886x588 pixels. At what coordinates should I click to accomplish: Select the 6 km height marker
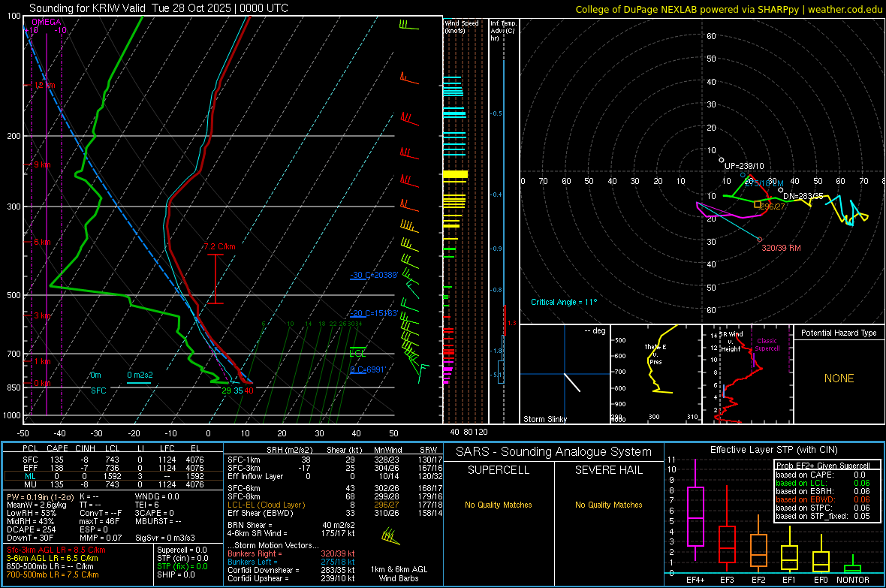pyautogui.click(x=42, y=242)
